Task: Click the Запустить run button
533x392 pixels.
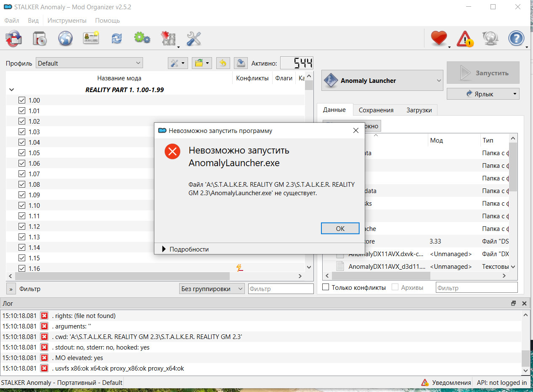Action: (x=483, y=73)
